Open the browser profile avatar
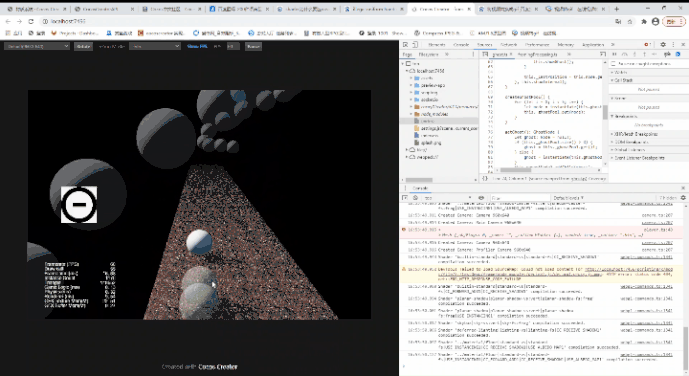 pos(655,21)
